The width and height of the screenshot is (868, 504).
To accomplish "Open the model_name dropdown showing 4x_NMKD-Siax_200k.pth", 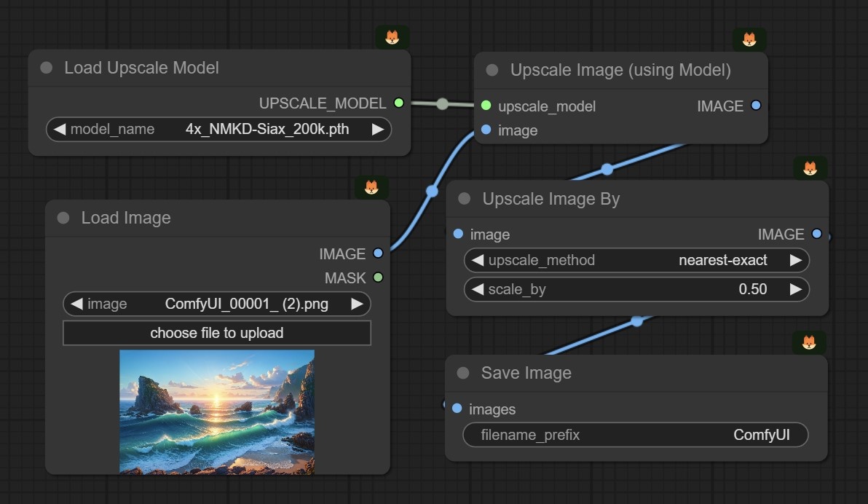I will (218, 130).
